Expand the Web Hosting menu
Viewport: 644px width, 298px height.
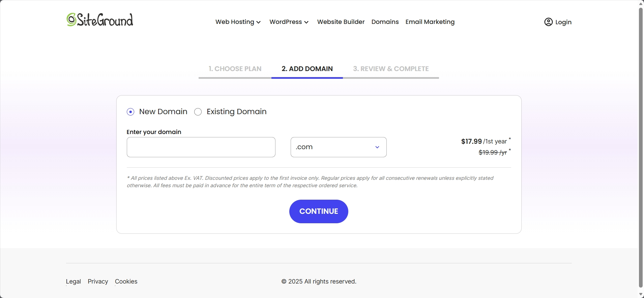(x=238, y=22)
